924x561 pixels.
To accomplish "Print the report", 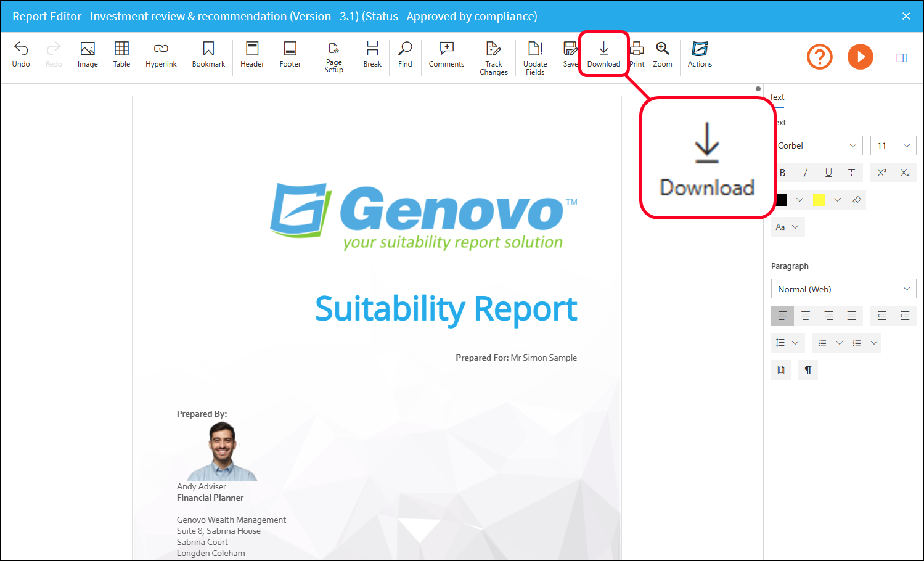I will point(637,55).
